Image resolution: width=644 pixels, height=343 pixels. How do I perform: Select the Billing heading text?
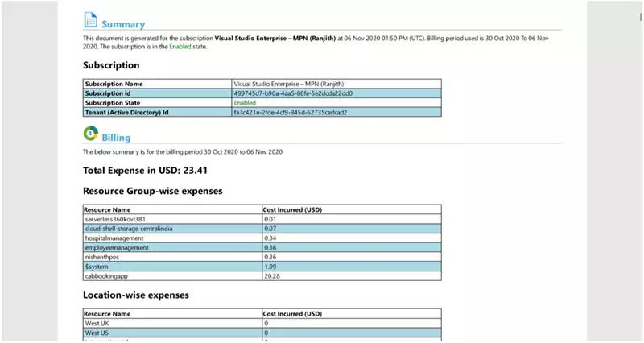116,138
